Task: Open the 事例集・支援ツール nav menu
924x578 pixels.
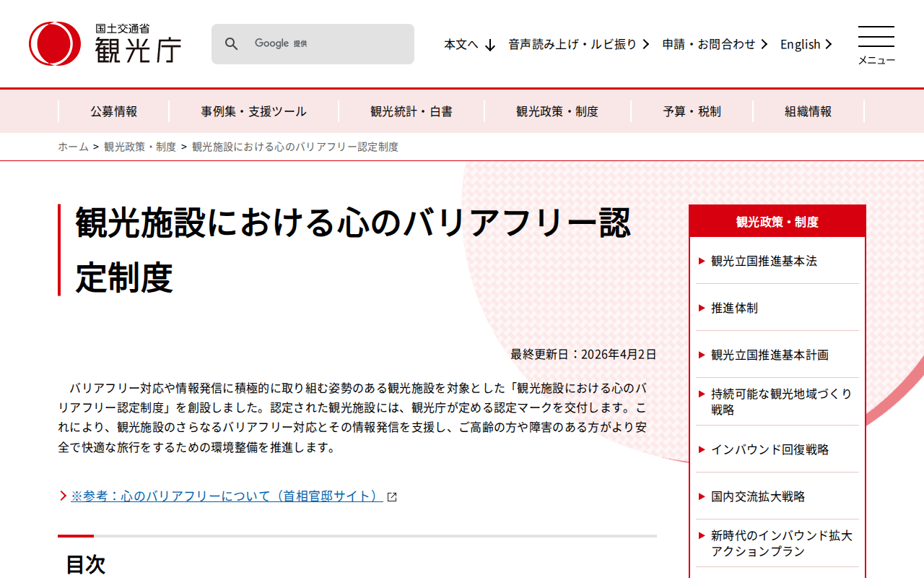Action: 253,111
